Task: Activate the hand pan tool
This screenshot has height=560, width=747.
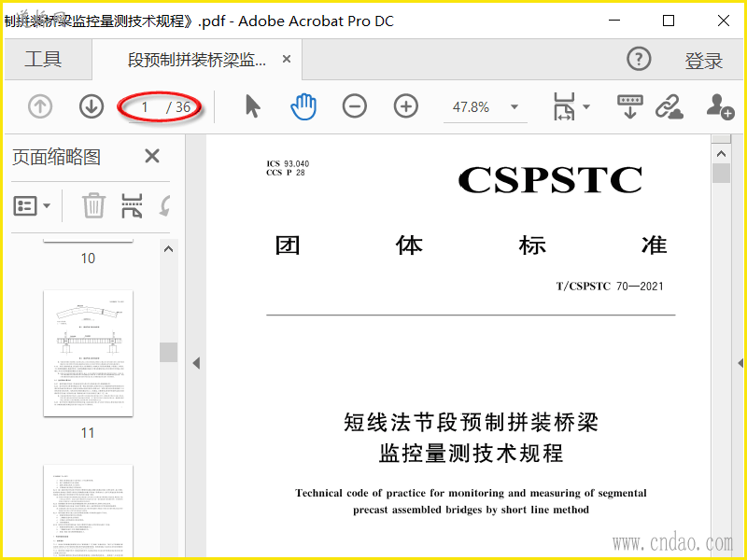Action: [x=303, y=106]
